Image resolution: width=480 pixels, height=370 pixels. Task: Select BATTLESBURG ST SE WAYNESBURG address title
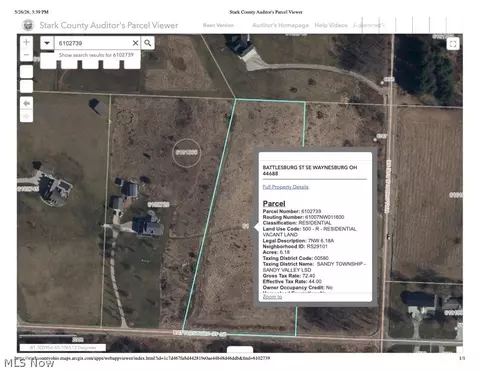[x=310, y=170]
